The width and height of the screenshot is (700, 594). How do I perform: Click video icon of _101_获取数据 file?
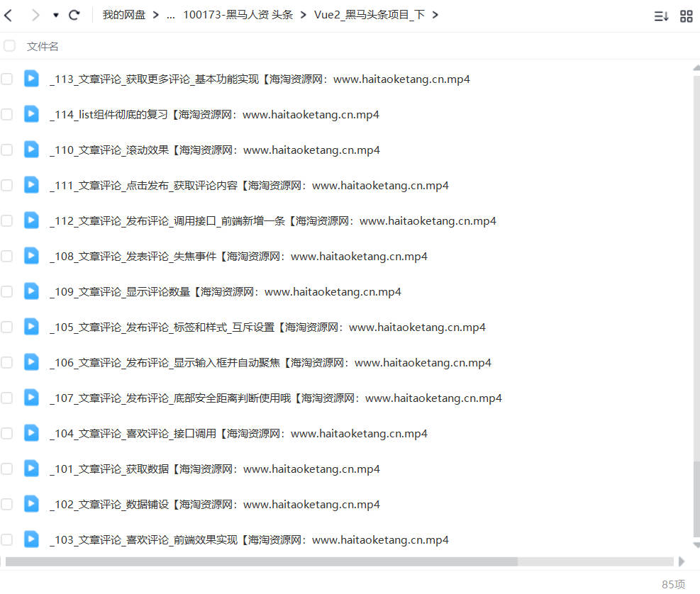pyautogui.click(x=31, y=468)
